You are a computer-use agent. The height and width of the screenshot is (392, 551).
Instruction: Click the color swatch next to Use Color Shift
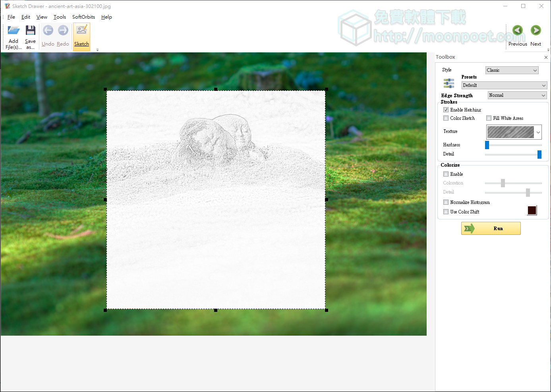coord(532,210)
